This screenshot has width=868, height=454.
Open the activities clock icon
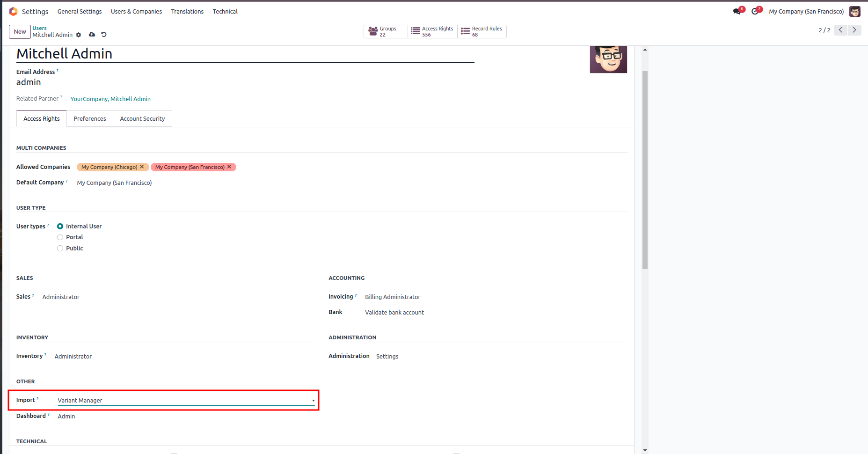(755, 11)
